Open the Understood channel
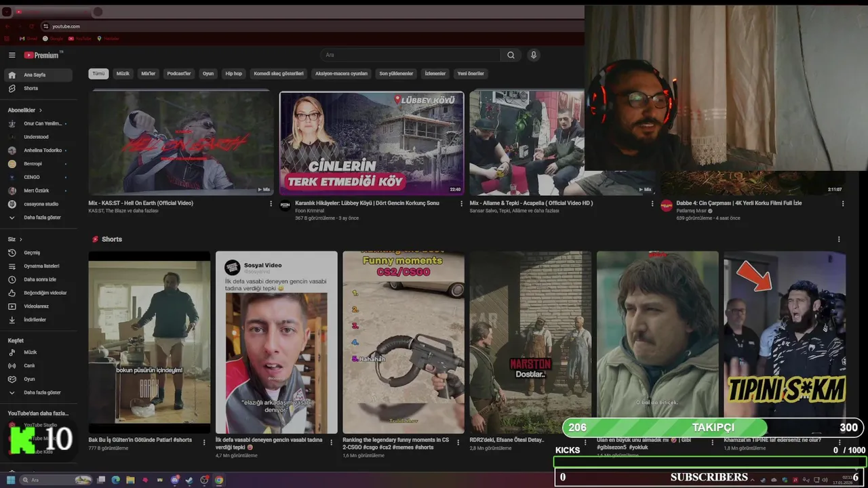The width and height of the screenshot is (868, 488). coord(38,137)
